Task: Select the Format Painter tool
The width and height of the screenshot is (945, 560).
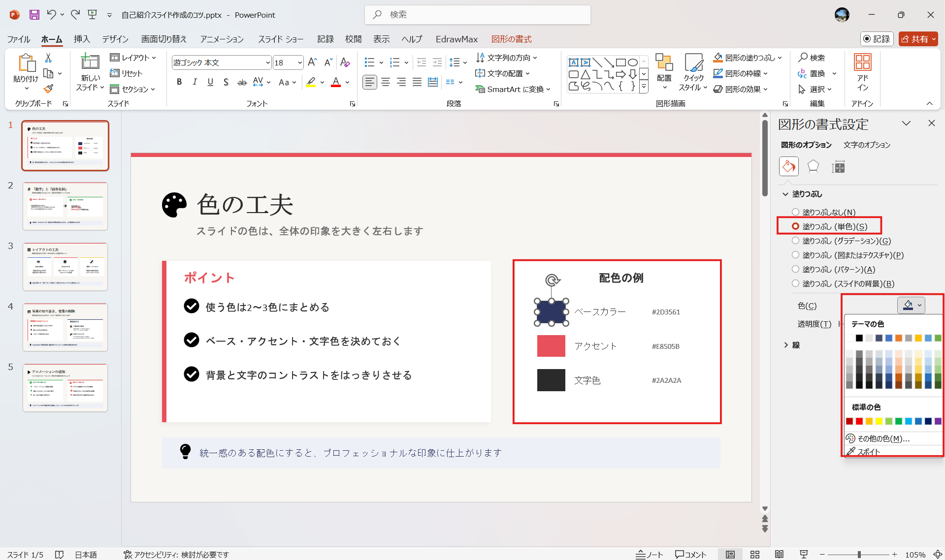Action: click(x=48, y=89)
